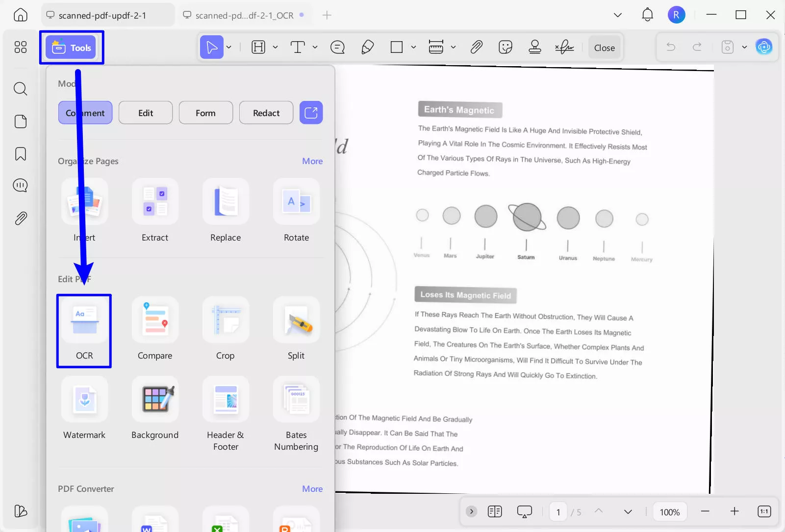Open the measure tool dropdown

click(453, 47)
